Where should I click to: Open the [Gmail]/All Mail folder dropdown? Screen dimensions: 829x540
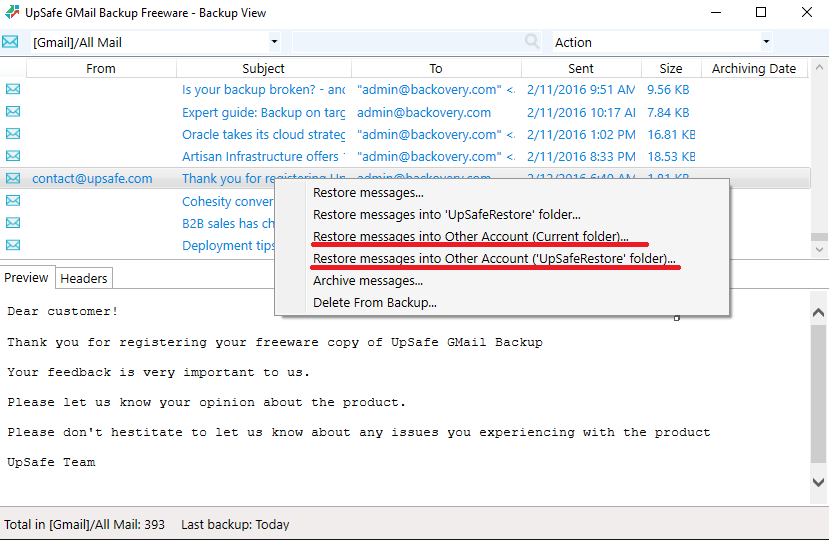274,42
